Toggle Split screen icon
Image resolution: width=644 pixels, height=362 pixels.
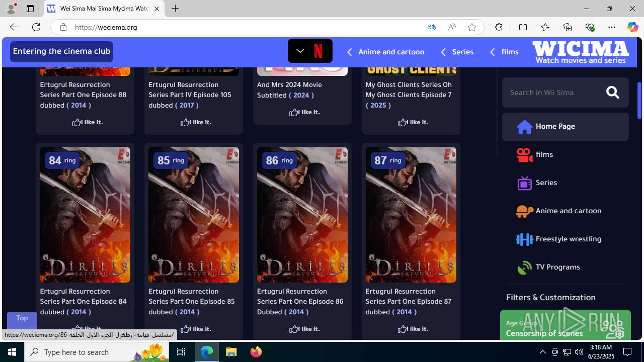(523, 27)
